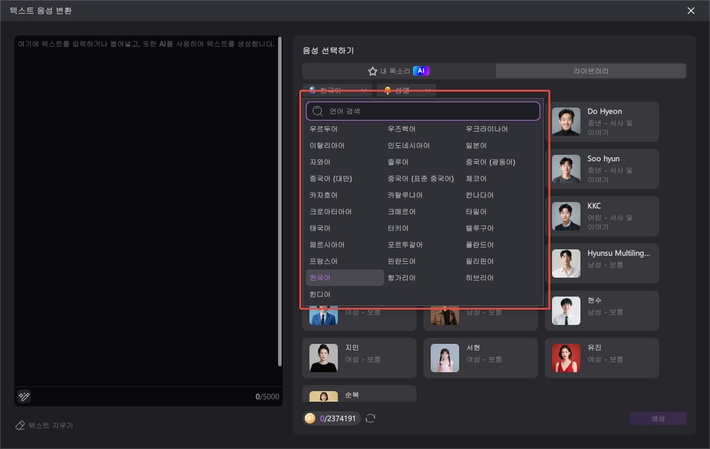Click into the 언어 검색 search field
The image size is (710, 449).
(x=430, y=111)
